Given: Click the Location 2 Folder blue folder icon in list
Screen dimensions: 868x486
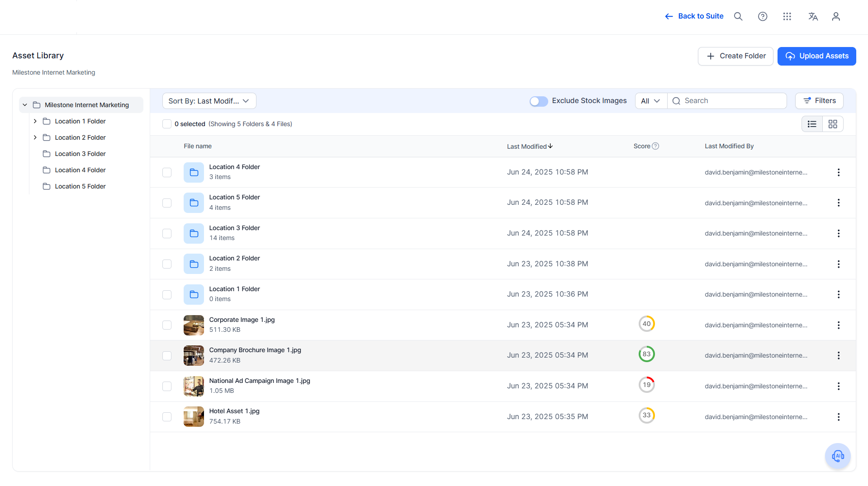Looking at the screenshot, I should [194, 264].
